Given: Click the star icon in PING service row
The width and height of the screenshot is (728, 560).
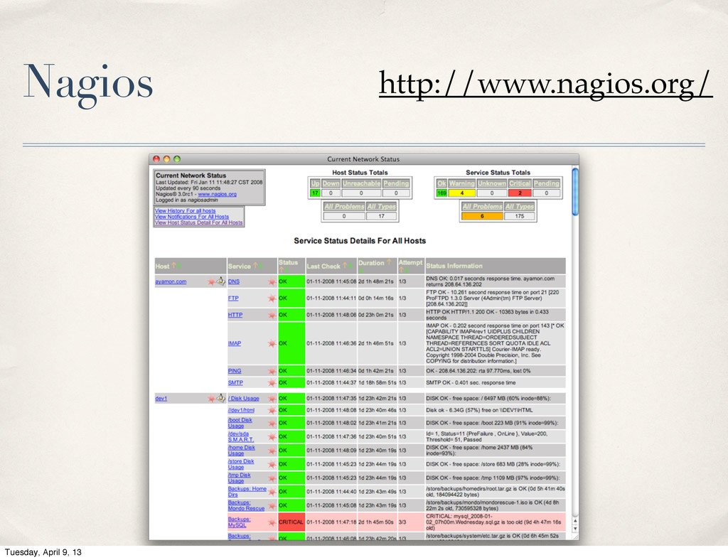Looking at the screenshot, I should coord(272,371).
